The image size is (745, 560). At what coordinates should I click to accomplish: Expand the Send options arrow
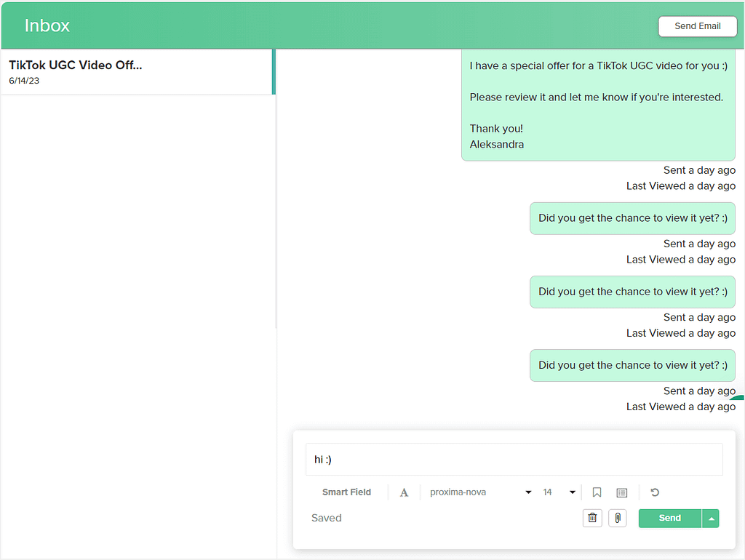711,519
